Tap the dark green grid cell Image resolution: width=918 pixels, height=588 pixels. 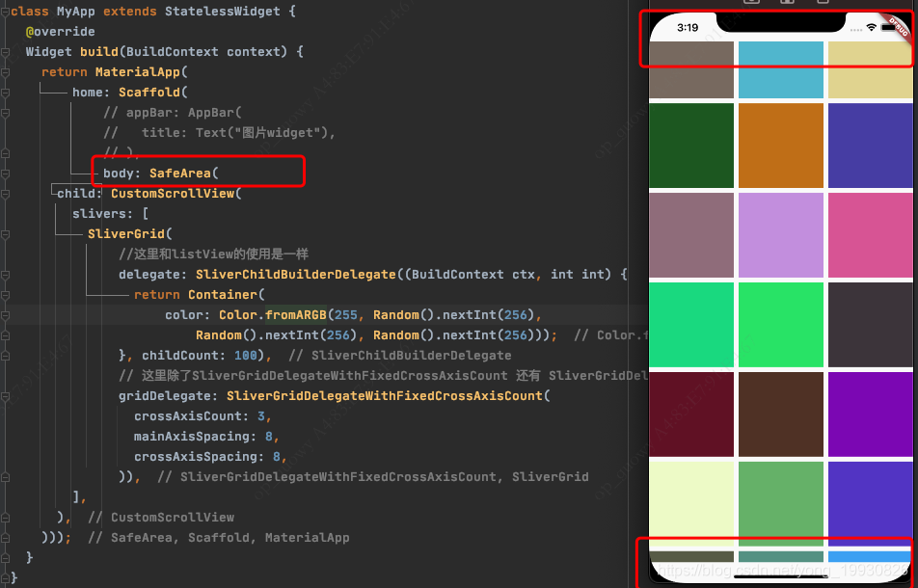691,146
